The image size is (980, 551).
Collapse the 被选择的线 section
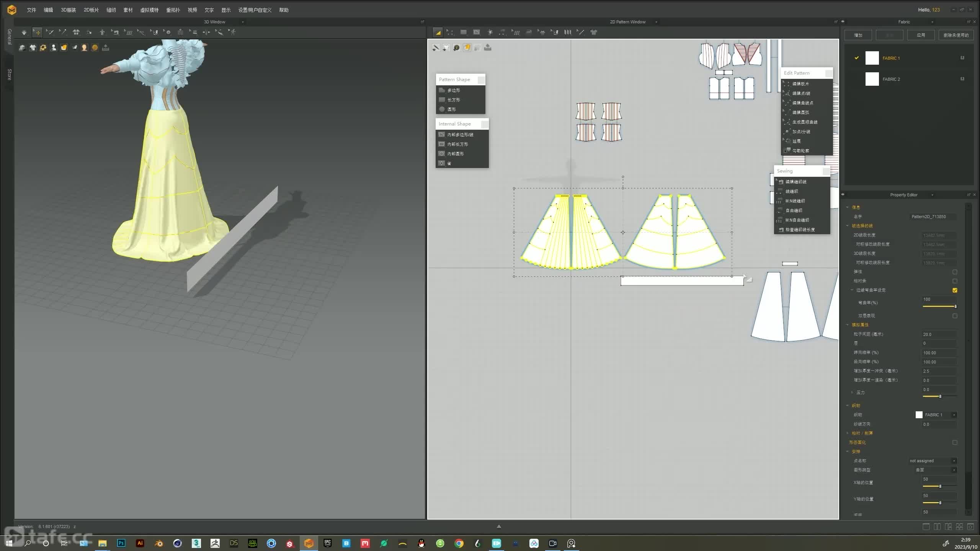[848, 225]
